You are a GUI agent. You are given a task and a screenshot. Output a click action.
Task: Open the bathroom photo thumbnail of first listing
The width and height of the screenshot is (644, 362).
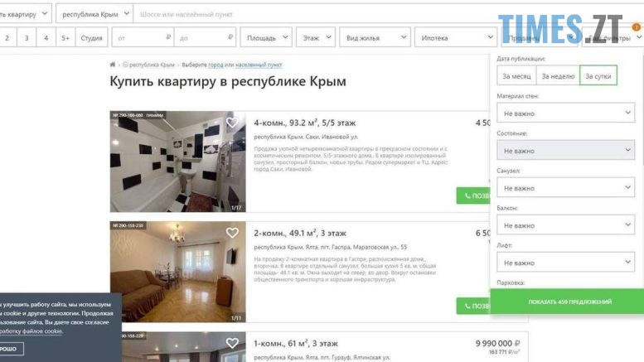(x=178, y=162)
